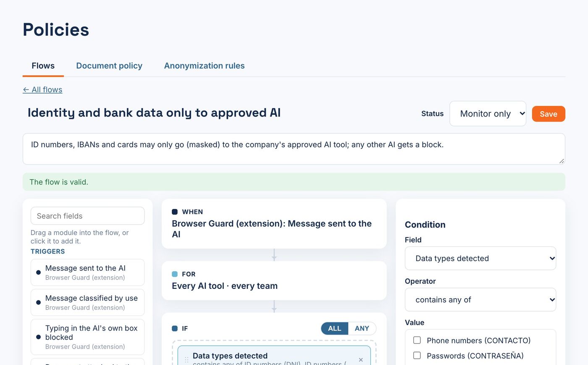Viewport: 588px width, 365px height.
Task: Add the Message classified by use trigger module
Action: point(87,302)
